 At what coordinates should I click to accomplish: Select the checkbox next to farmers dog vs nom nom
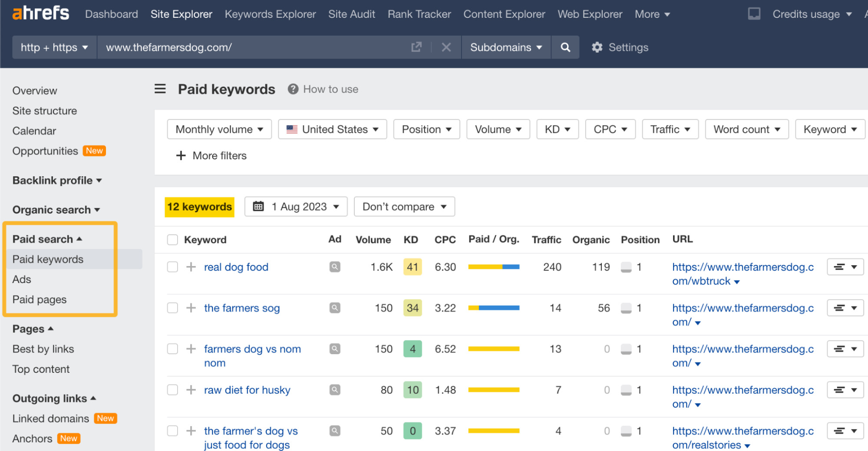pyautogui.click(x=172, y=349)
